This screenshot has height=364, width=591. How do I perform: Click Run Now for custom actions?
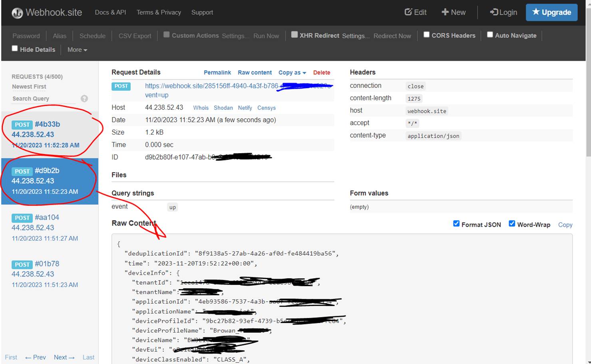tap(266, 36)
